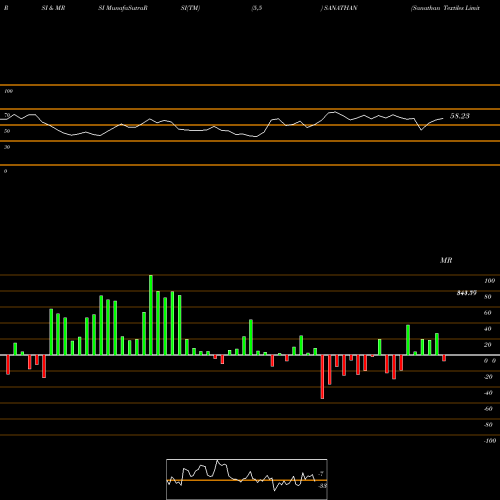This screenshot has width=500, height=500.
Task: Select the '(5,5' parameter text
Action: click(x=257, y=8)
